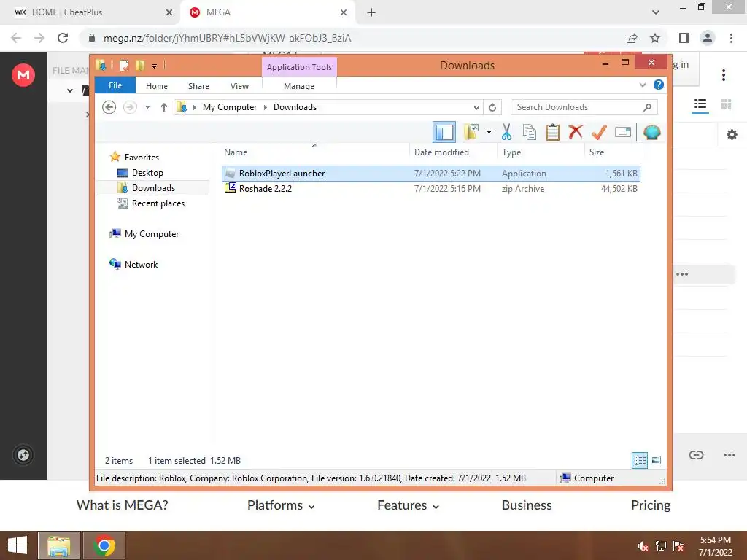Sort by the Date modified column
The height and width of the screenshot is (560, 747).
(x=441, y=152)
